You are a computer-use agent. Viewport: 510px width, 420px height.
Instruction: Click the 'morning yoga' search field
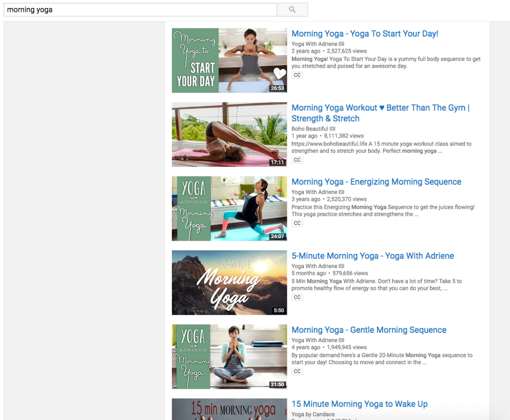[x=140, y=10]
